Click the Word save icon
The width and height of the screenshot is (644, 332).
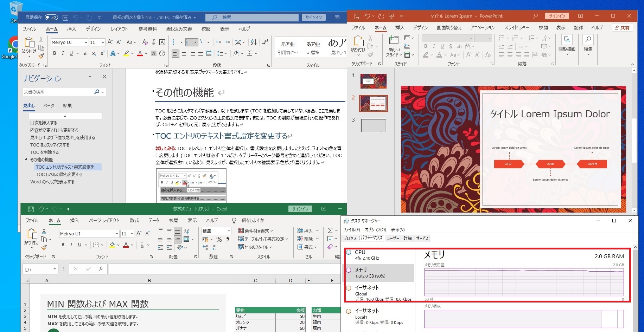coord(65,18)
